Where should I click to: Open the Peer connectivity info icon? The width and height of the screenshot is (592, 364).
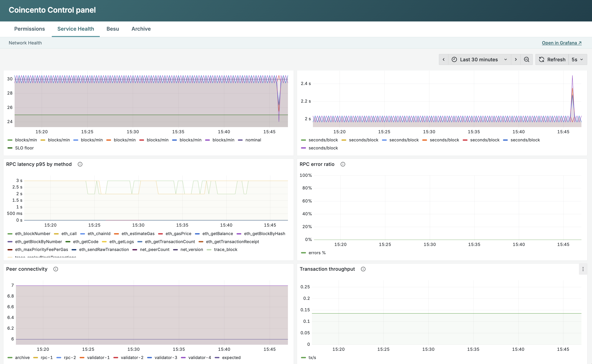click(56, 269)
